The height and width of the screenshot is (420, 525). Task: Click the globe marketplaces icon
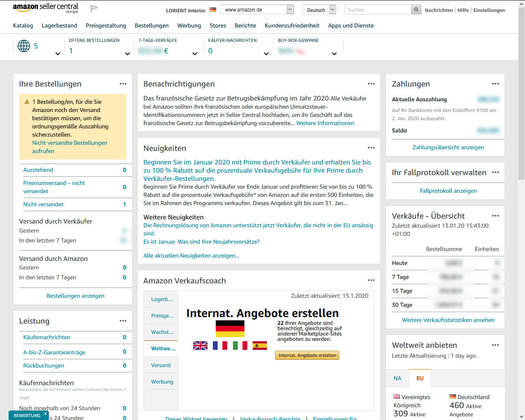(x=24, y=46)
